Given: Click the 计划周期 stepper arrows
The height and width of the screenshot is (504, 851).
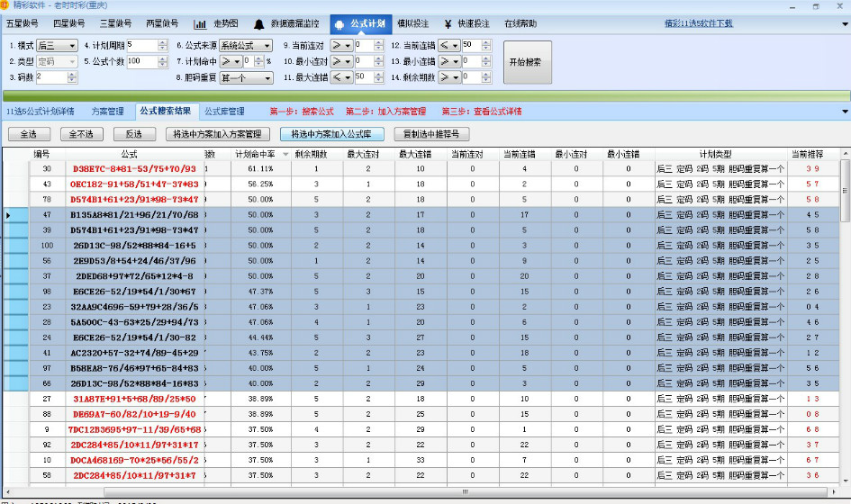Looking at the screenshot, I should [x=162, y=45].
